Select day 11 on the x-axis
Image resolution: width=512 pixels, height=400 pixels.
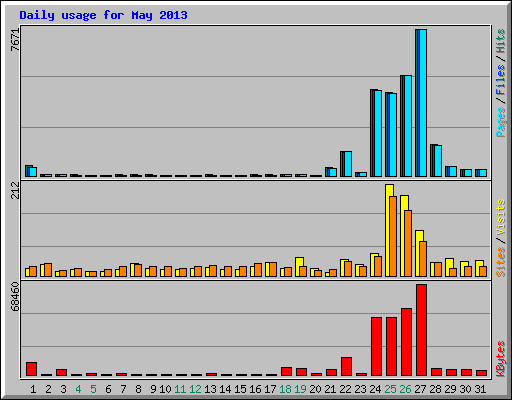(180, 389)
